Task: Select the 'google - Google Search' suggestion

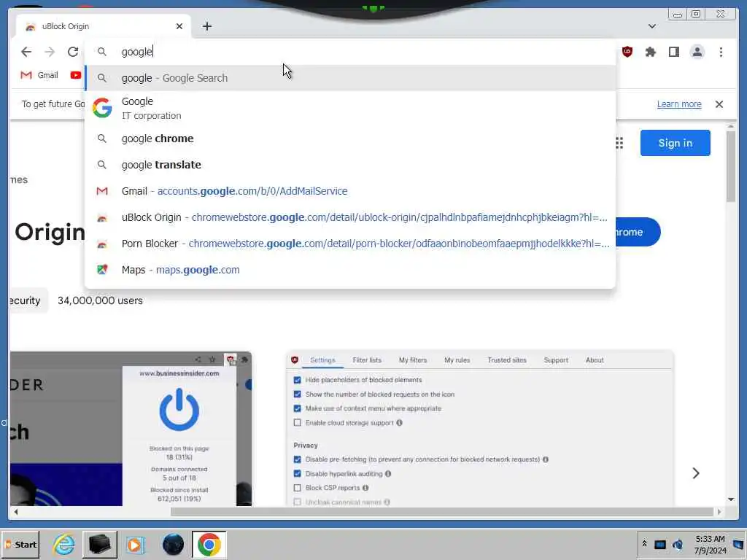Action: [x=350, y=77]
